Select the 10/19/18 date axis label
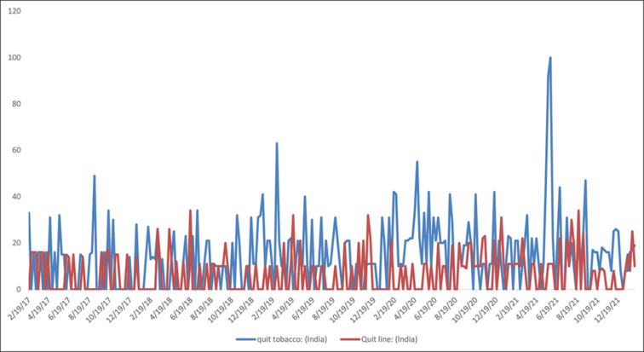 tap(223, 308)
